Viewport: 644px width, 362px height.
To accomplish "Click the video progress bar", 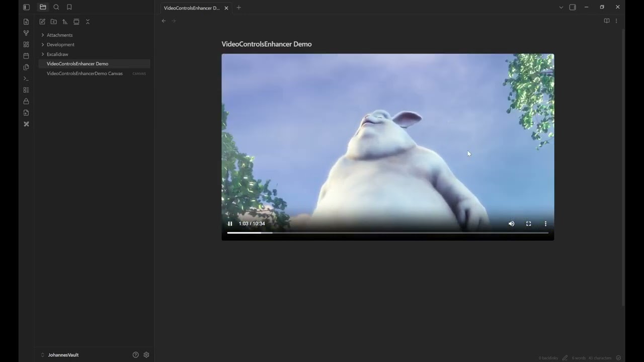I will click(x=387, y=233).
